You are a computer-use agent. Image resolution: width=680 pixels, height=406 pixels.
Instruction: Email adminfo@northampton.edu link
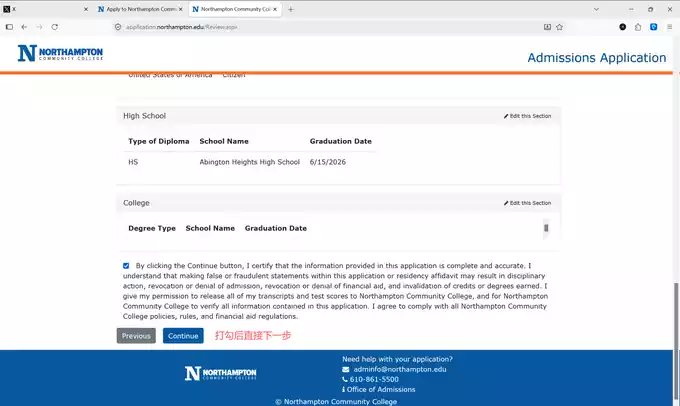pyautogui.click(x=400, y=369)
